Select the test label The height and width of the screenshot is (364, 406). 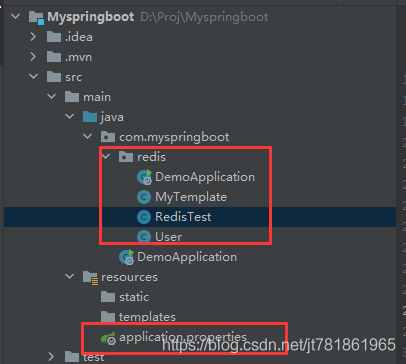(93, 357)
